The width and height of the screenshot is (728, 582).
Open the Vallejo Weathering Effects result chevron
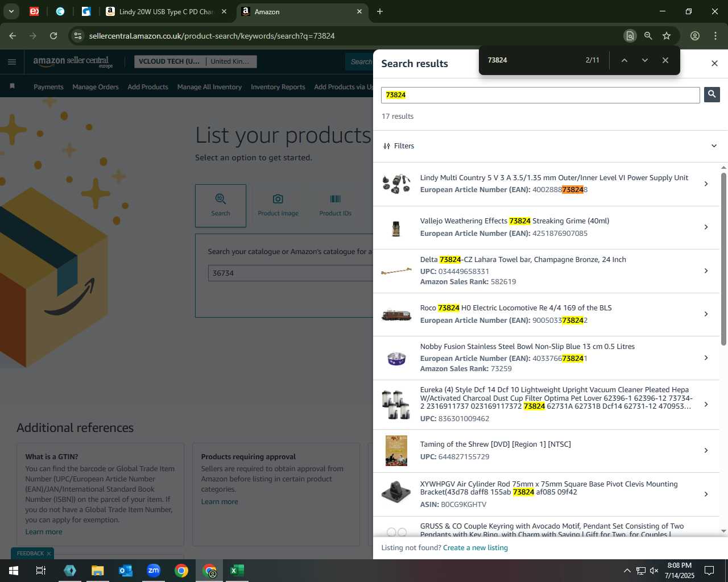(706, 227)
